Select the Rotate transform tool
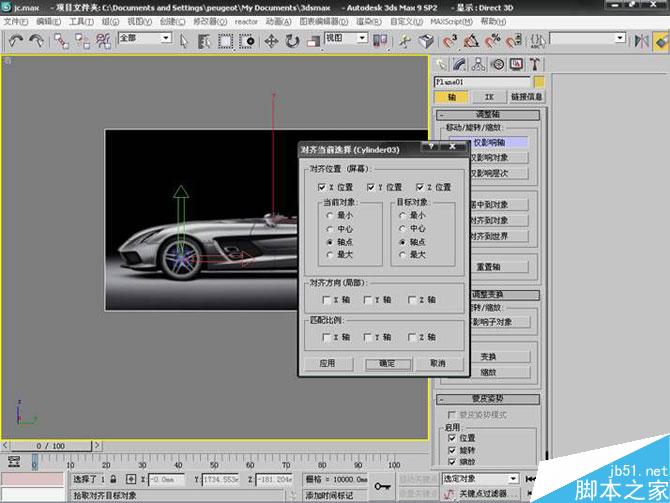The width and height of the screenshot is (670, 503). [x=293, y=41]
